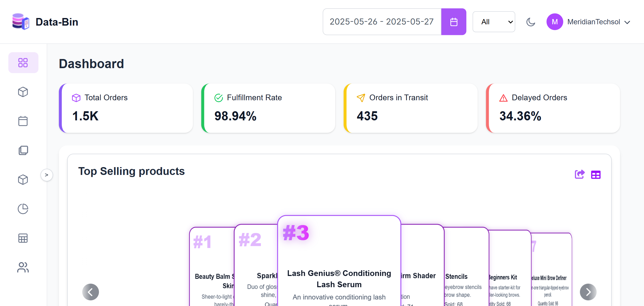Viewport: 644px width, 306px height.
Task: Go to the previous product in the carousel
Action: pyautogui.click(x=91, y=292)
